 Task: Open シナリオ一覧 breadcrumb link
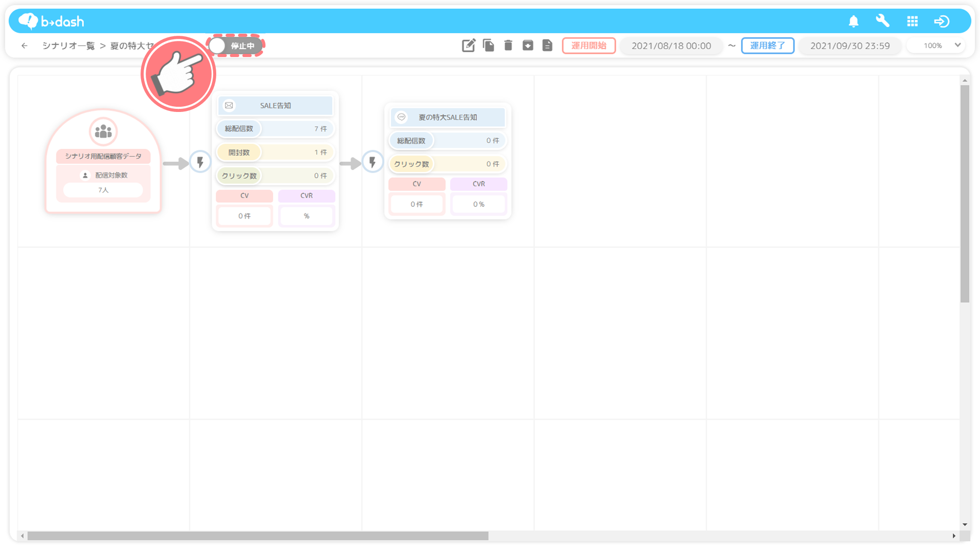(68, 46)
